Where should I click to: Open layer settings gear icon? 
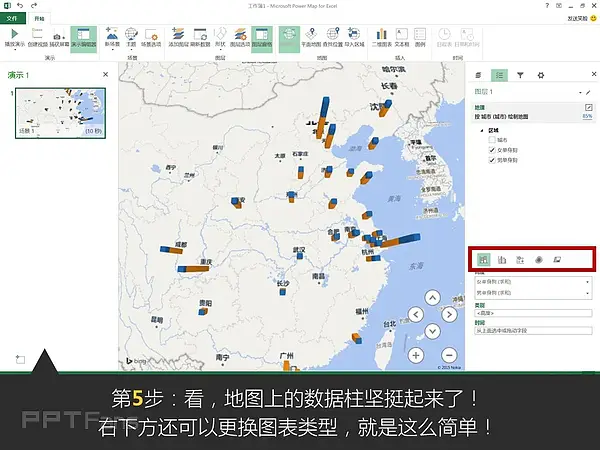point(541,75)
